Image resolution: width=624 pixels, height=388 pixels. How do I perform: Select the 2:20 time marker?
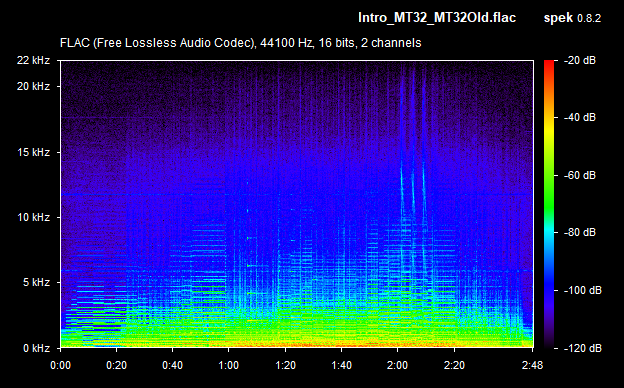pos(454,365)
